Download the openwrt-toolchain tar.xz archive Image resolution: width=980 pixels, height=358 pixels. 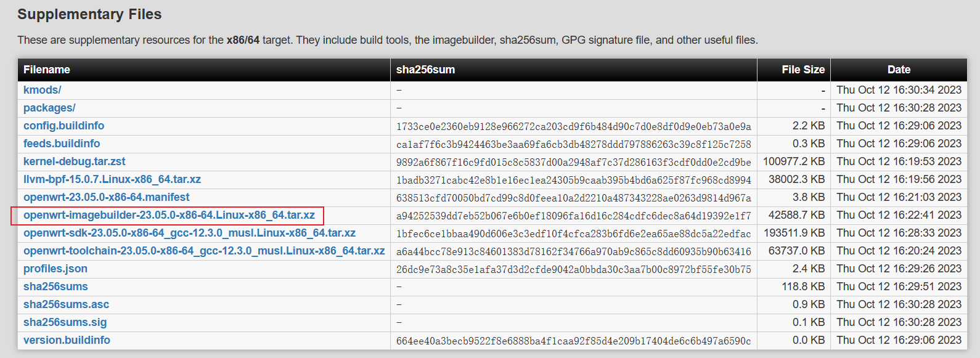204,251
